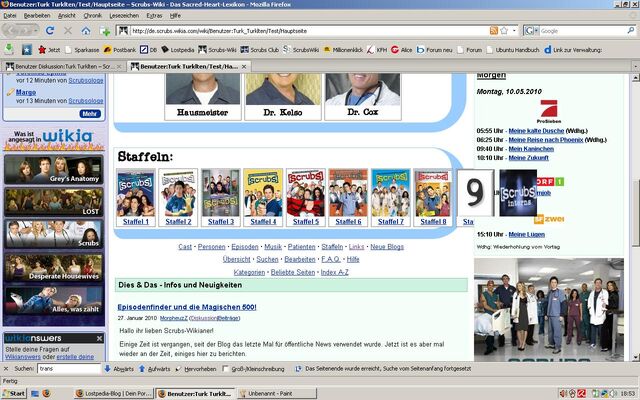Screen dimensions: 640x400
Task: Click the Staffel 4 cover thumbnail
Action: [x=263, y=193]
